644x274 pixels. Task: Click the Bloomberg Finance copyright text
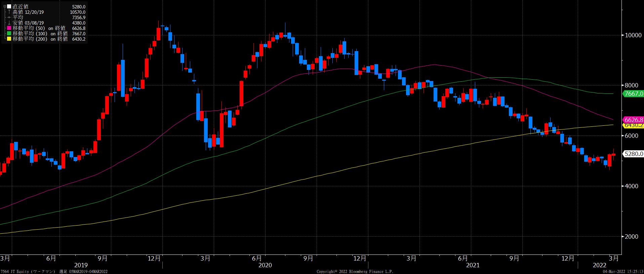tap(355, 271)
